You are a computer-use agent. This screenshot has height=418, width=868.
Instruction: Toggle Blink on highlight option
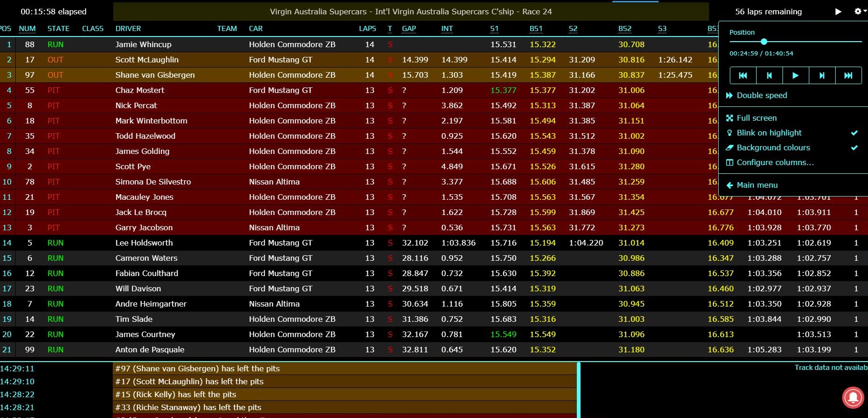791,133
